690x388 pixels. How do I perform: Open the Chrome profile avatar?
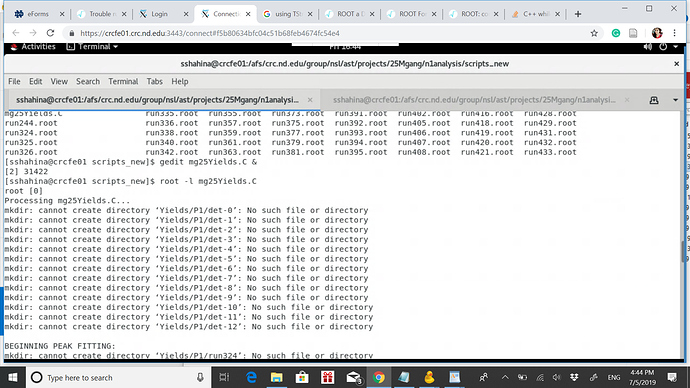[657, 33]
